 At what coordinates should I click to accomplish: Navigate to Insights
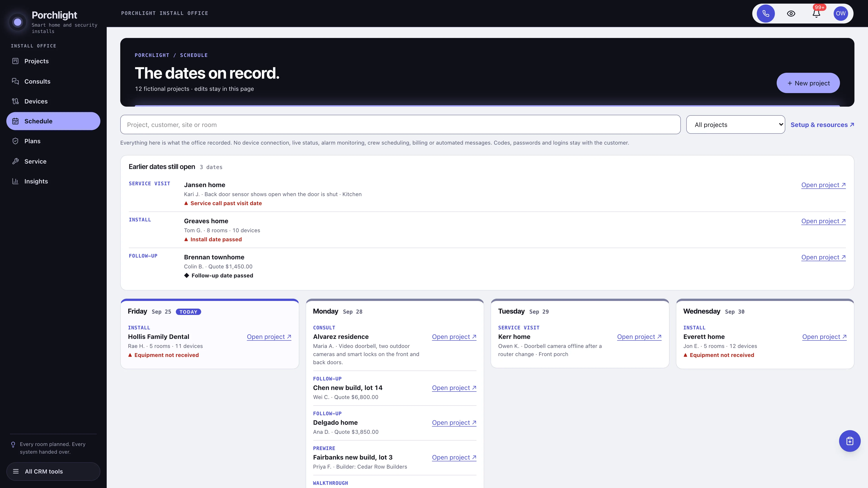[53, 181]
